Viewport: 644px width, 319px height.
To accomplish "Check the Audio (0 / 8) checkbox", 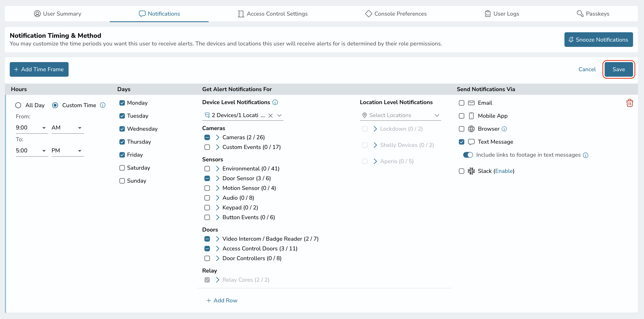I will [207, 198].
